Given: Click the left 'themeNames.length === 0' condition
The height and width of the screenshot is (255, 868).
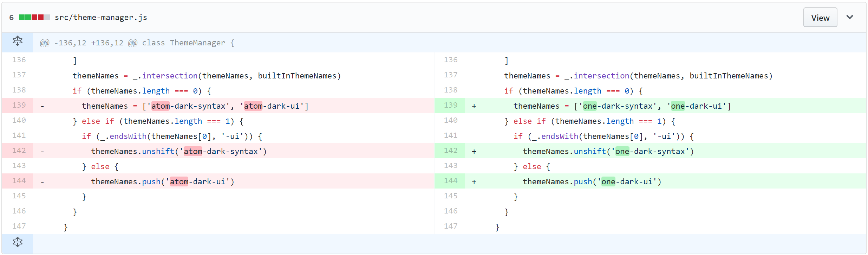Looking at the screenshot, I should click(144, 91).
